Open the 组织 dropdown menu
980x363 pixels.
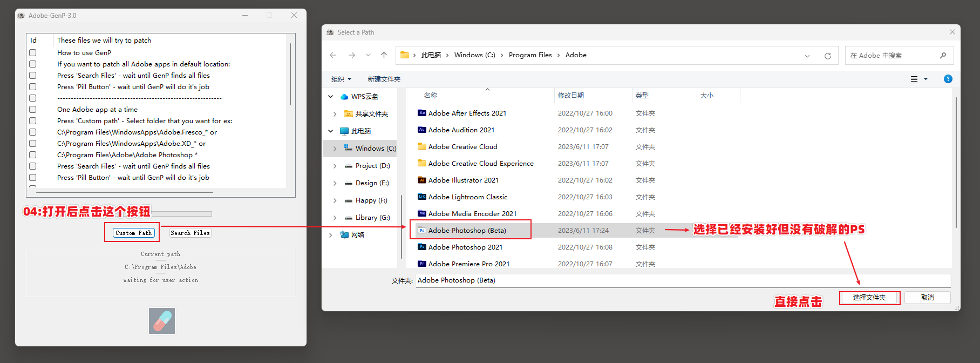pos(341,79)
